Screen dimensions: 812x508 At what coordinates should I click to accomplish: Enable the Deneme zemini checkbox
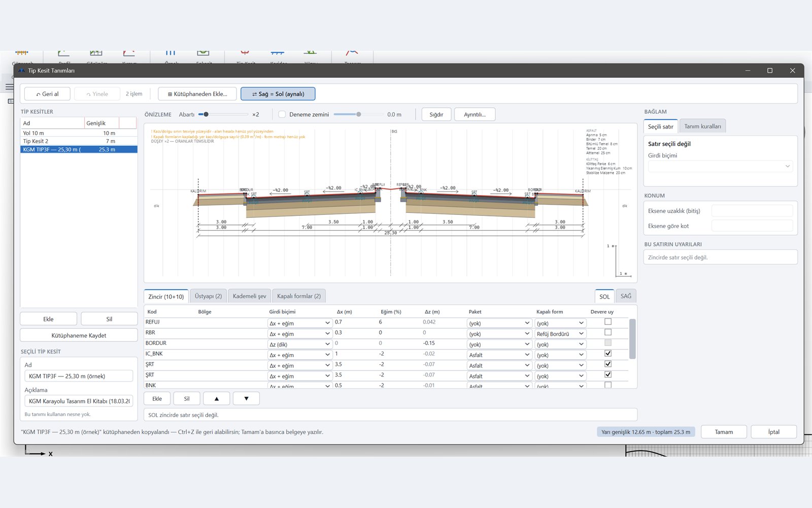point(282,114)
